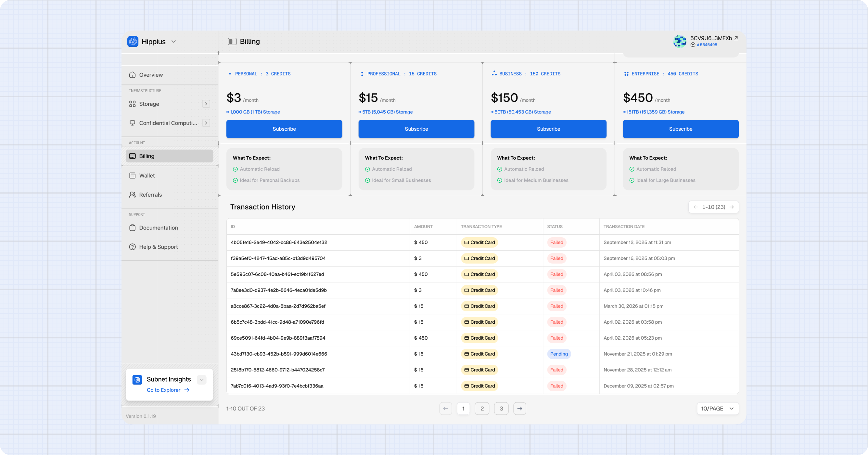Click check icon for Ideal for Large Businesses
Viewport: 868px width, 455px height.
point(632,181)
